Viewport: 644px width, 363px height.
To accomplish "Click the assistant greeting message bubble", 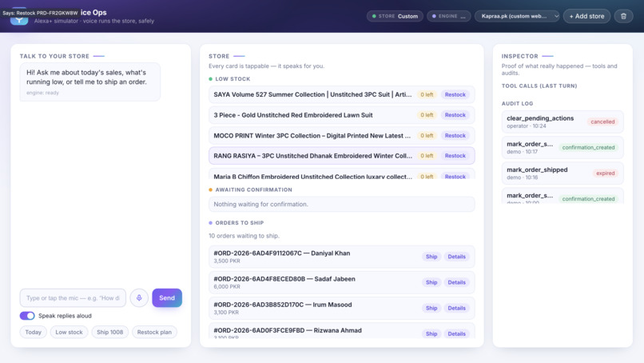I will [x=90, y=82].
